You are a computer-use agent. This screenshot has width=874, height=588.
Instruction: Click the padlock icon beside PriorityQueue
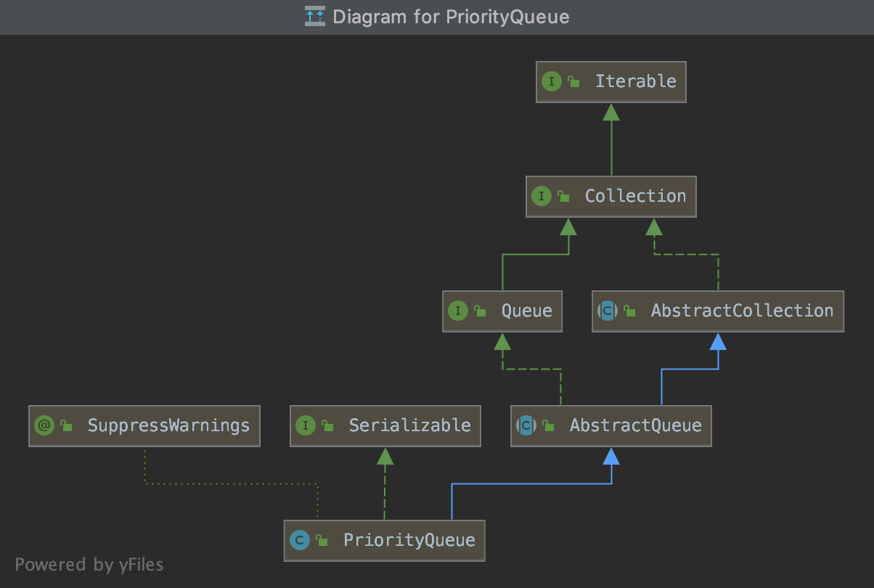click(x=321, y=539)
